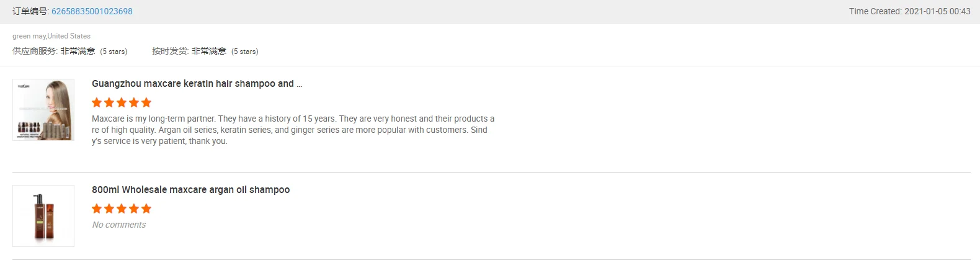Click fifth star of keratin shampoo rating
Screen dimensions: 980x260
click(146, 102)
